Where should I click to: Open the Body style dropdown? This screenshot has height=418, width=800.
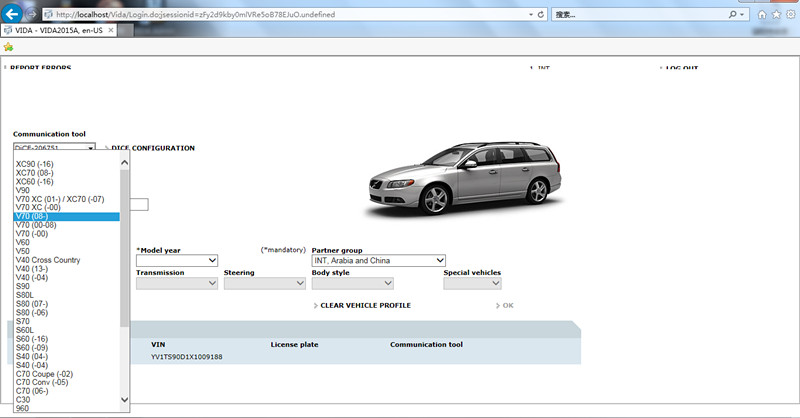pos(353,283)
